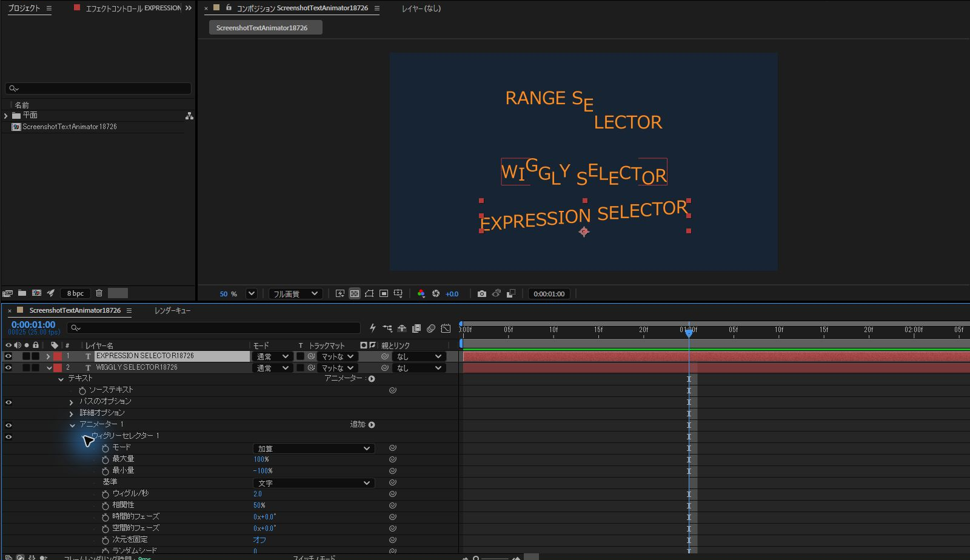Open the magnification 50% dropdown arrow
Viewport: 970px width, 560px height.
click(x=252, y=294)
